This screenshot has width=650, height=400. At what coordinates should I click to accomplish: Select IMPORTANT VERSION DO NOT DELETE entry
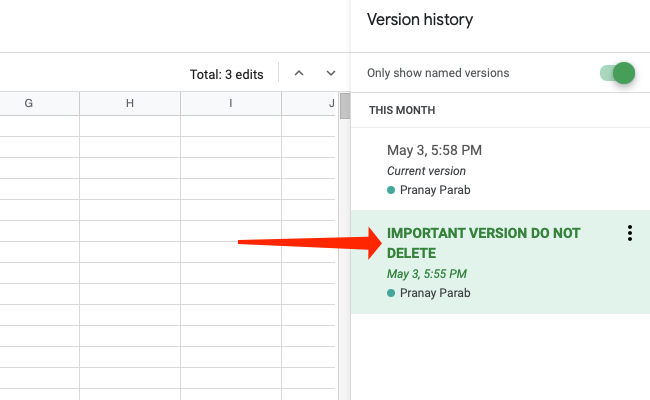(483, 243)
